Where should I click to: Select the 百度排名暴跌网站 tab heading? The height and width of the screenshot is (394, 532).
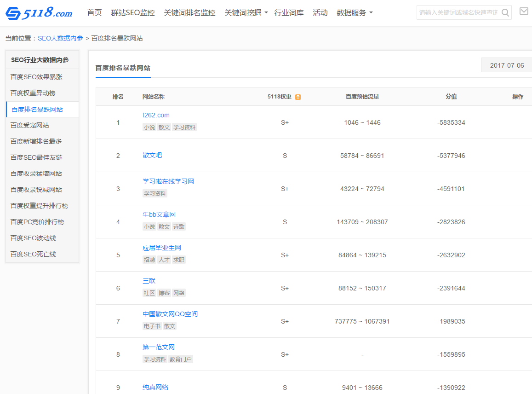(123, 68)
